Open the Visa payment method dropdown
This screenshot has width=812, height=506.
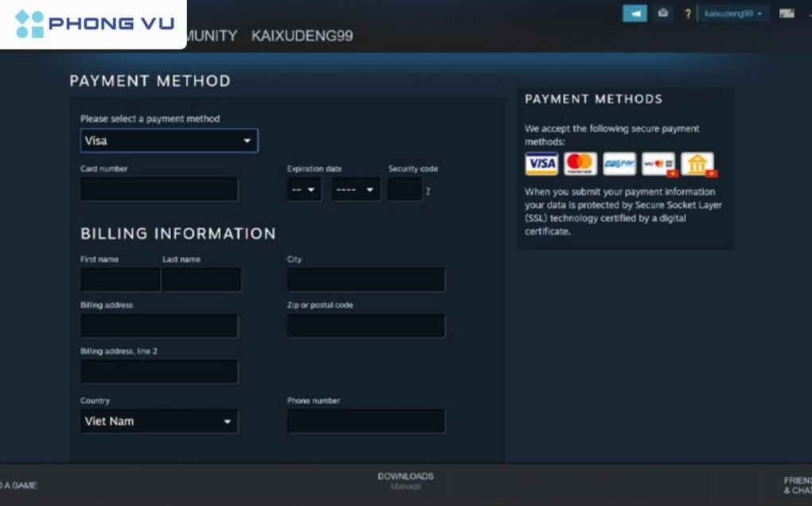click(169, 141)
